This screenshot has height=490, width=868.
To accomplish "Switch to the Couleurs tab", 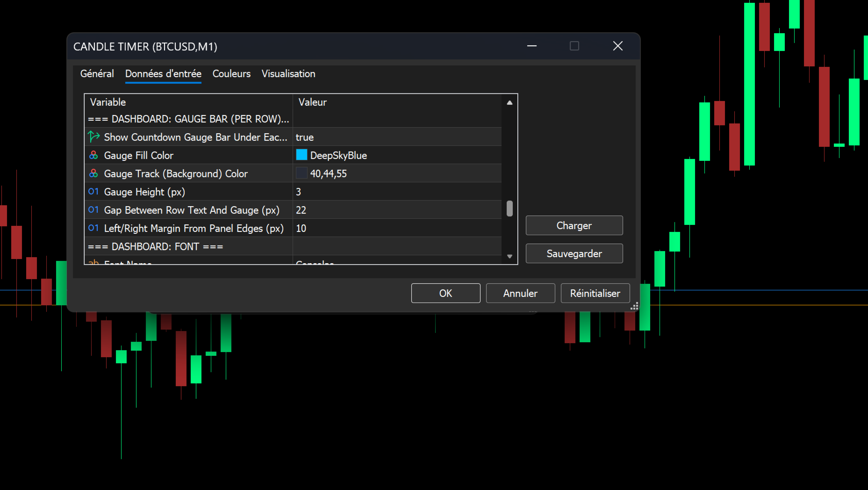I will point(231,73).
